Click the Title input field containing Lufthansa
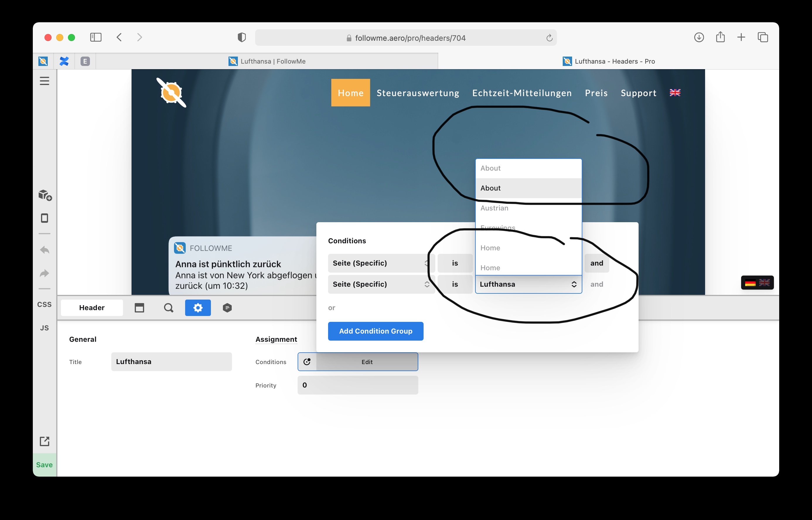The height and width of the screenshot is (520, 812). pos(171,362)
